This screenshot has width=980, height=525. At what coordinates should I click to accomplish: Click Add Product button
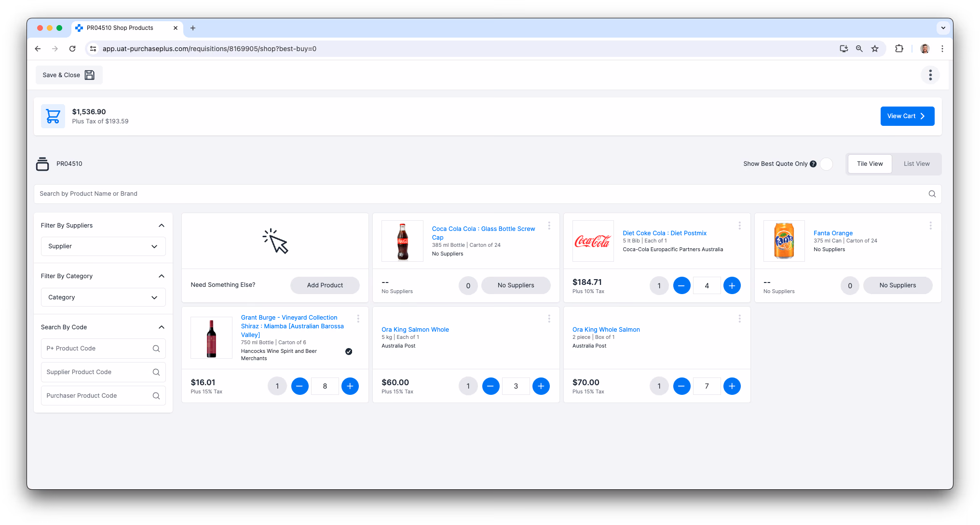(325, 285)
